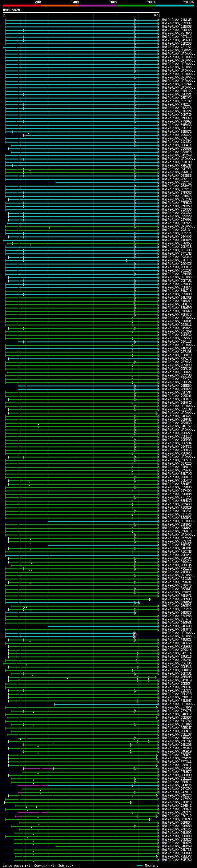Click the 'Large gaps' legend text

point(13,866)
